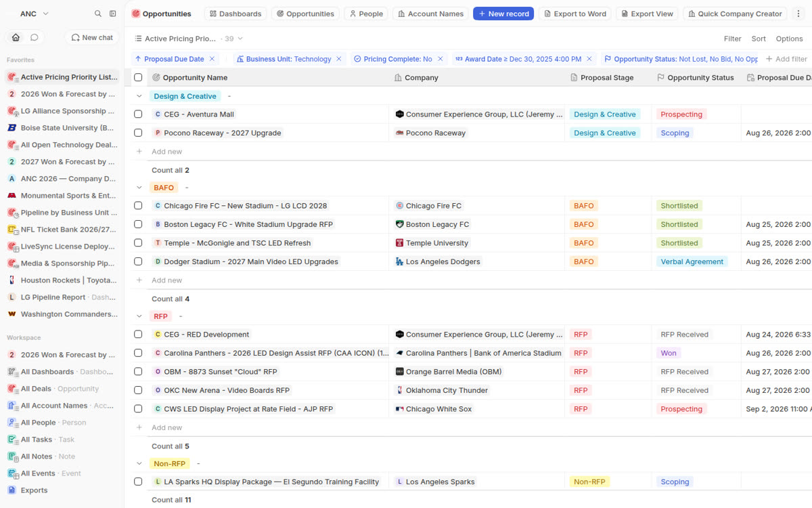This screenshot has height=508, width=812.
Task: Collapse the RFP group
Action: click(x=139, y=316)
